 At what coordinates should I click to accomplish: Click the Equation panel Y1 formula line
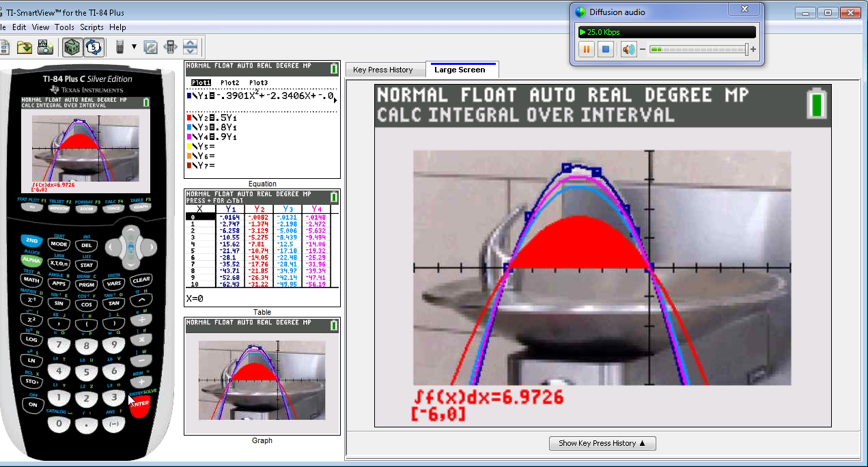262,96
